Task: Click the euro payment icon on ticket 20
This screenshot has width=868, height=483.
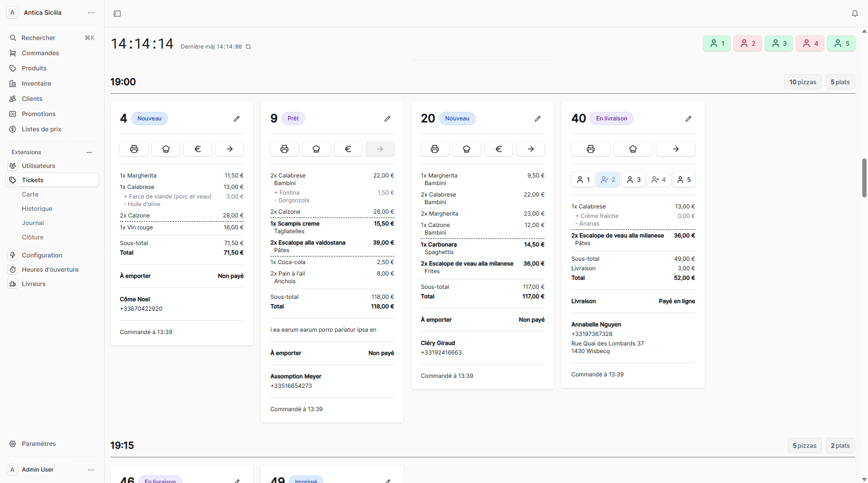Action: click(498, 149)
